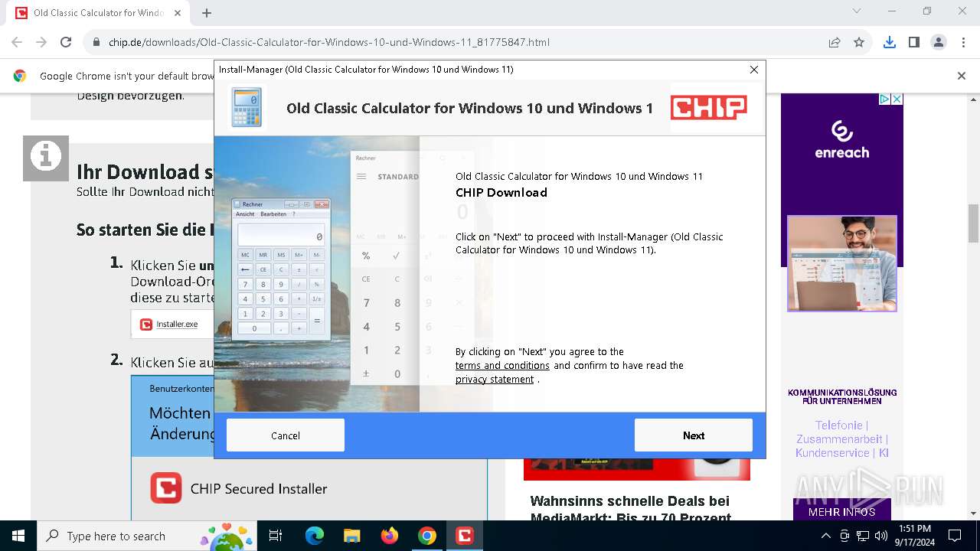980x551 pixels.
Task: Switch to CHIP installer on taskbar
Action: [x=465, y=536]
